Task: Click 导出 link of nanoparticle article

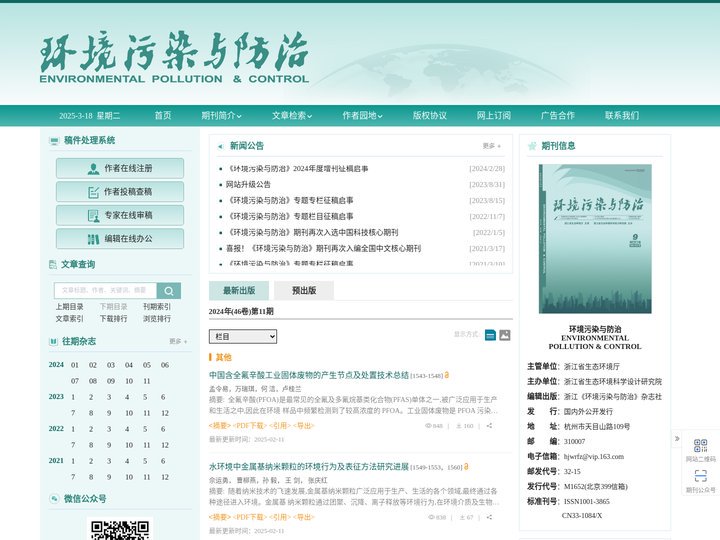Action: [x=304, y=517]
